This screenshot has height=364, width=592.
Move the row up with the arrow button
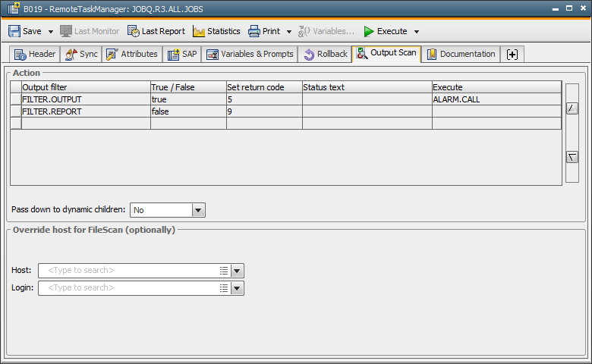click(572, 108)
